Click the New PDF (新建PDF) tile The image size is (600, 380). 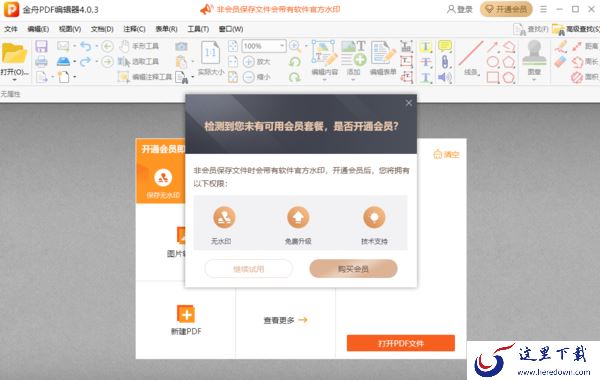[186, 320]
